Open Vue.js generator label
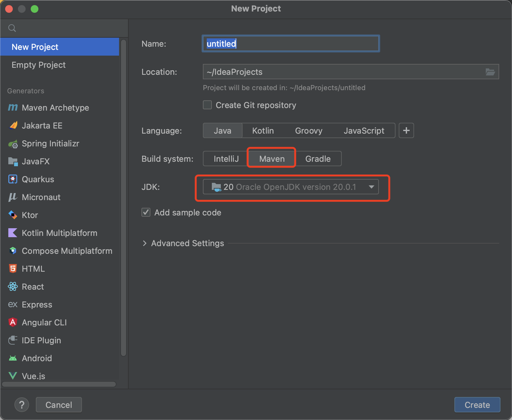 33,376
